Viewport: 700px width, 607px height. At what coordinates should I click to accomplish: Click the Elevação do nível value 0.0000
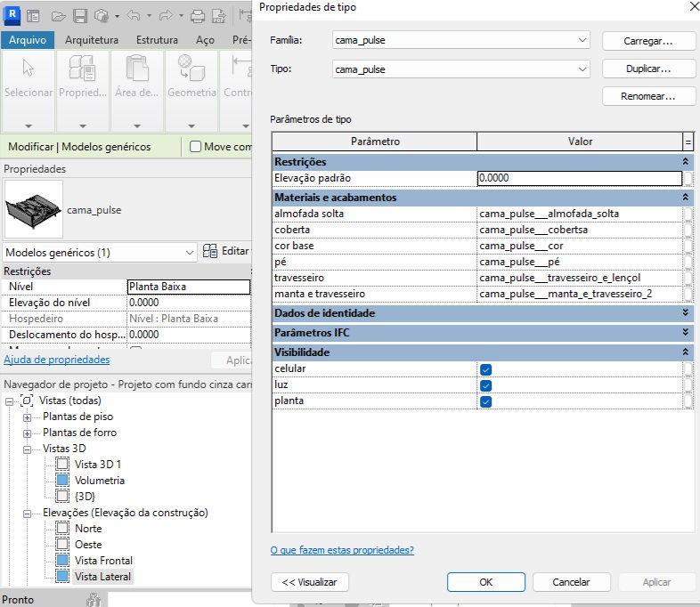[x=189, y=303]
